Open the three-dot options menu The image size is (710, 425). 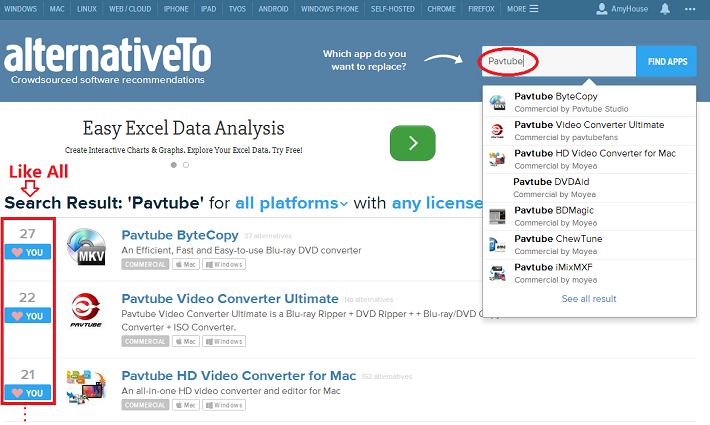[690, 9]
